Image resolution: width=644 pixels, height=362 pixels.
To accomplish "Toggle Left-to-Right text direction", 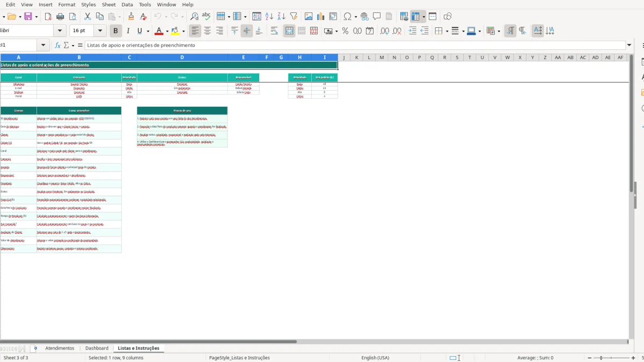I will (510, 31).
